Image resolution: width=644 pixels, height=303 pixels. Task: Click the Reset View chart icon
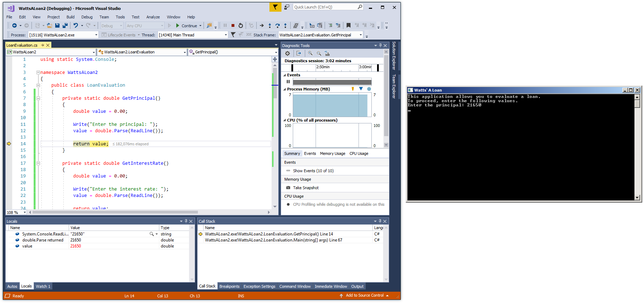[327, 53]
